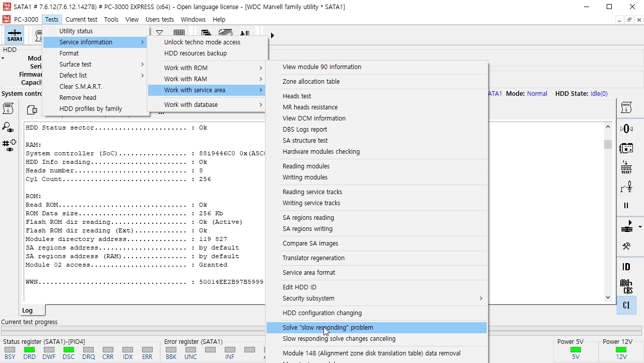Click the ID icon in right sidebar
Viewport: 644px width, 363px height.
tap(626, 267)
